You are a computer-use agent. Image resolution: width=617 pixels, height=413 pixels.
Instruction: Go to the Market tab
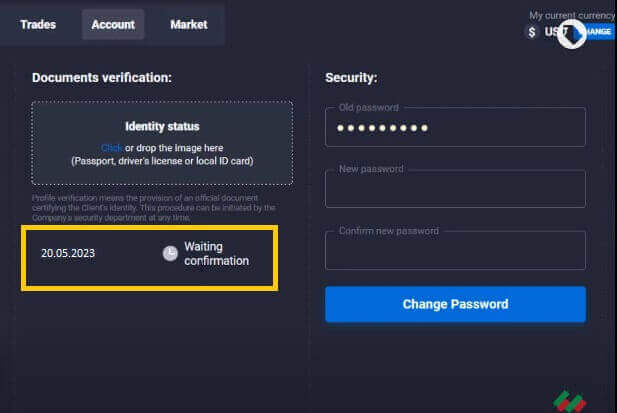coord(188,24)
